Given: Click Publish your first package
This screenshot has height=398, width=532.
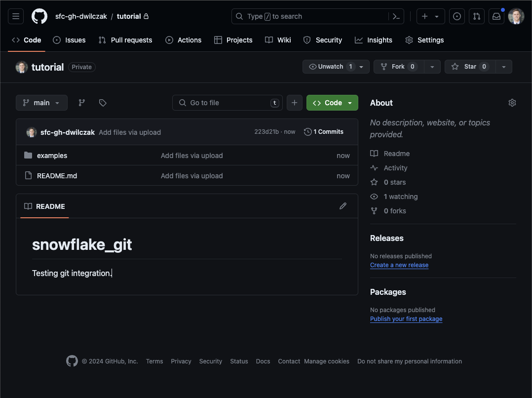Looking at the screenshot, I should (x=406, y=318).
